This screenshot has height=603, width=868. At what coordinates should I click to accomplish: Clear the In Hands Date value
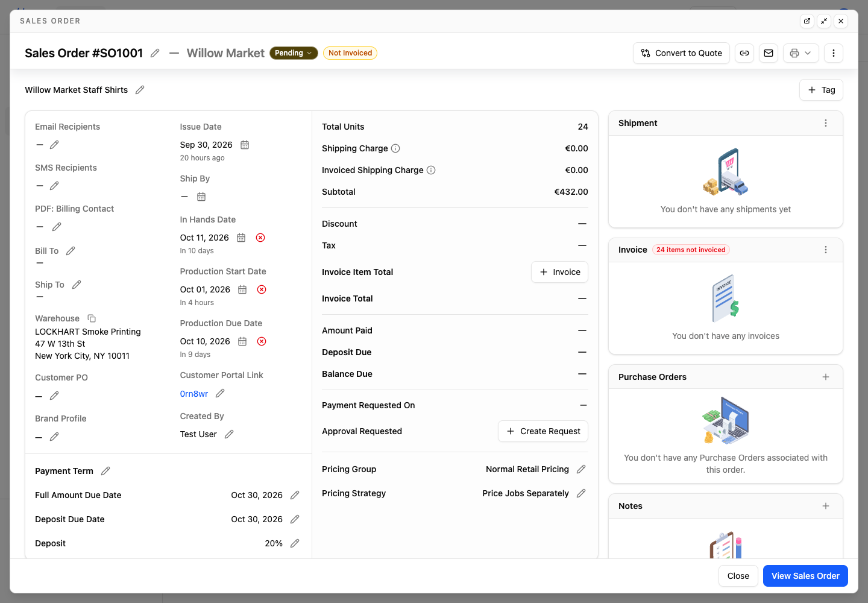[260, 238]
